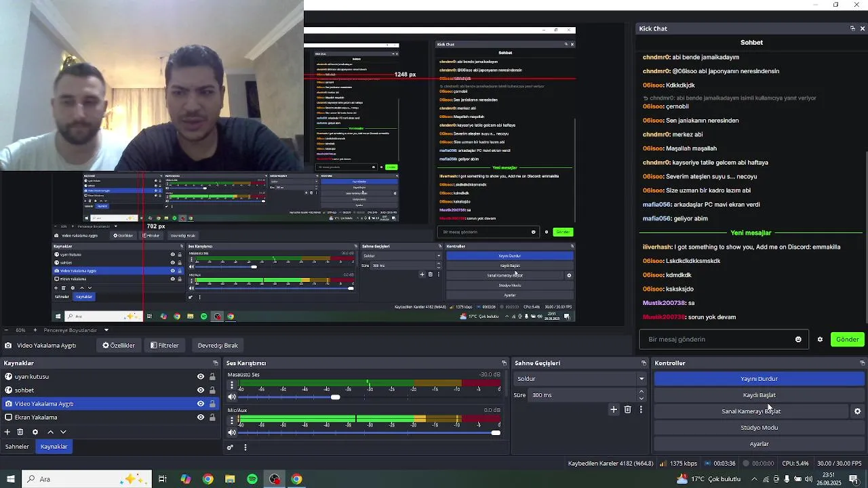Delete the scene transition with trash icon
Screen dimensions: 868x488
[x=627, y=409]
